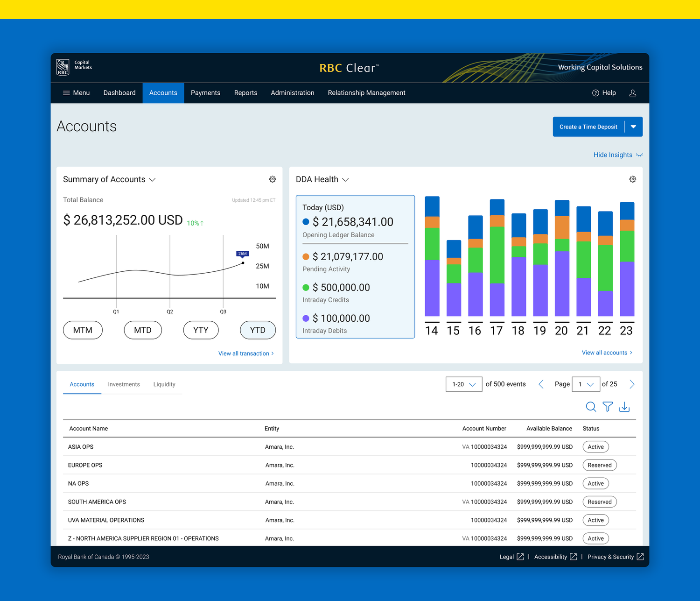Open the Administration nav item
700x601 pixels.
click(293, 93)
